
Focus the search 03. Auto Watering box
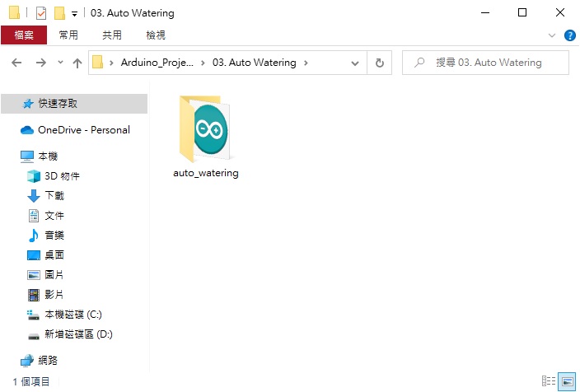tap(485, 63)
